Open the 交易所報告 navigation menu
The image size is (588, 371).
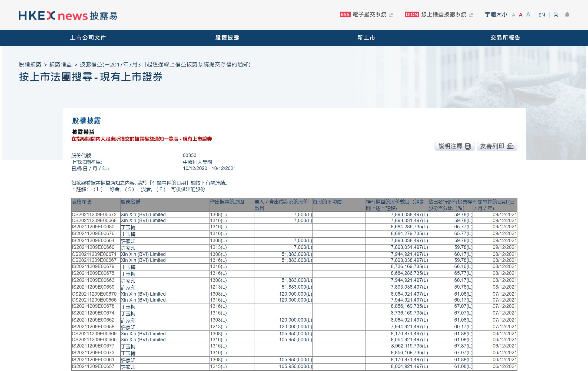[x=505, y=38]
